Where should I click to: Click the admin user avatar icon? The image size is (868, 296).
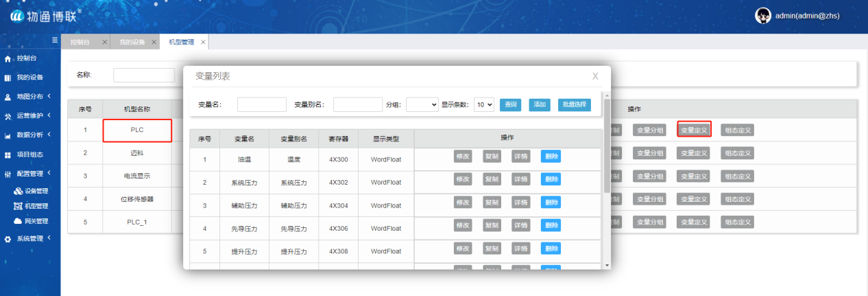tap(763, 16)
